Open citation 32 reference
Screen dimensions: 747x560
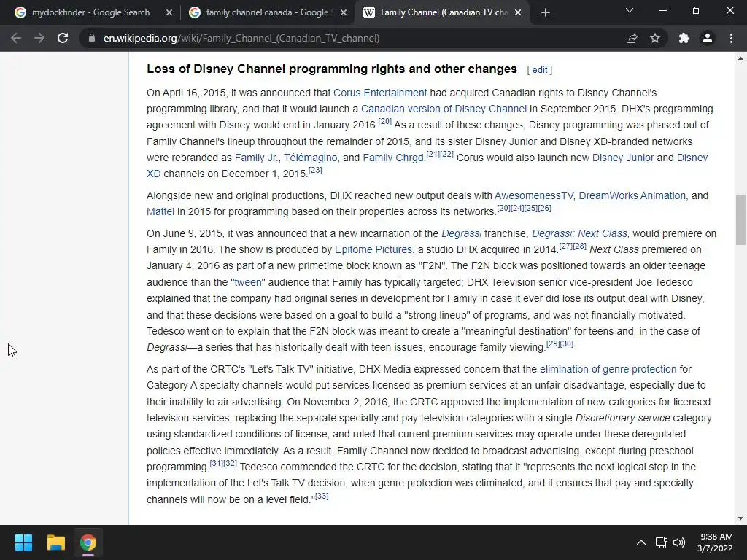coord(230,463)
